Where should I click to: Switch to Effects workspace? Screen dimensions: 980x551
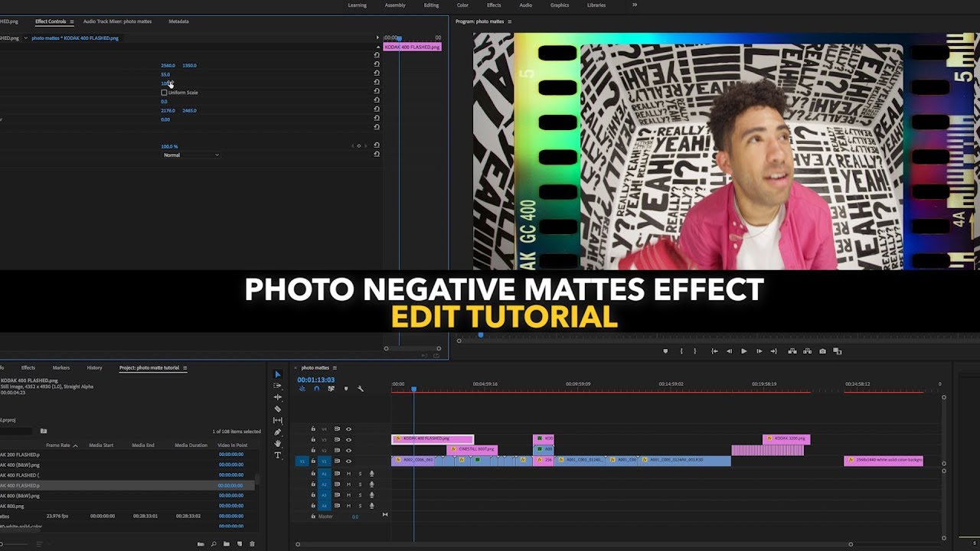(x=494, y=5)
